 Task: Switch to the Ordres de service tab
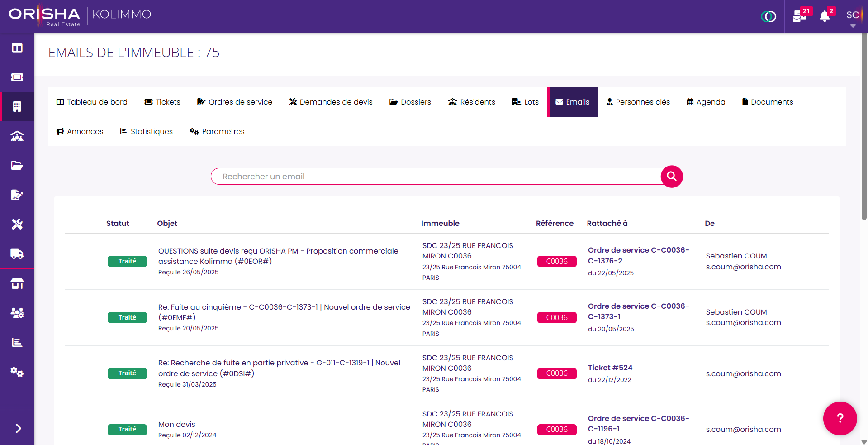pos(235,102)
